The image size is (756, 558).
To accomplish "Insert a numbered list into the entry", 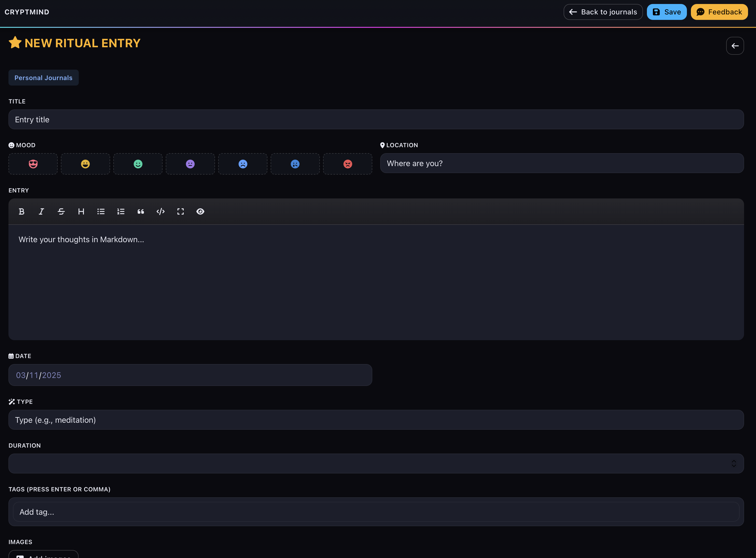I will [x=121, y=211].
